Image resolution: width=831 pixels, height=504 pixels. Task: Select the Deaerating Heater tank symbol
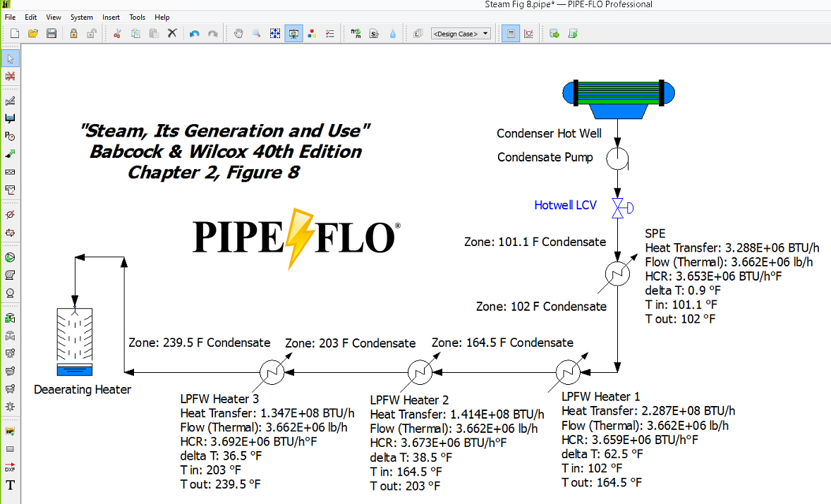pos(75,341)
